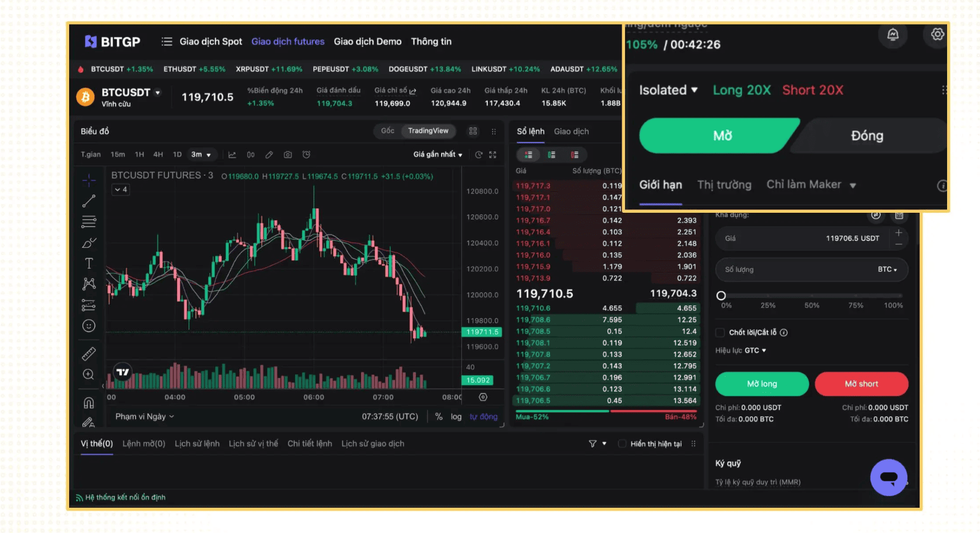Open the chart indicators icon

232,155
